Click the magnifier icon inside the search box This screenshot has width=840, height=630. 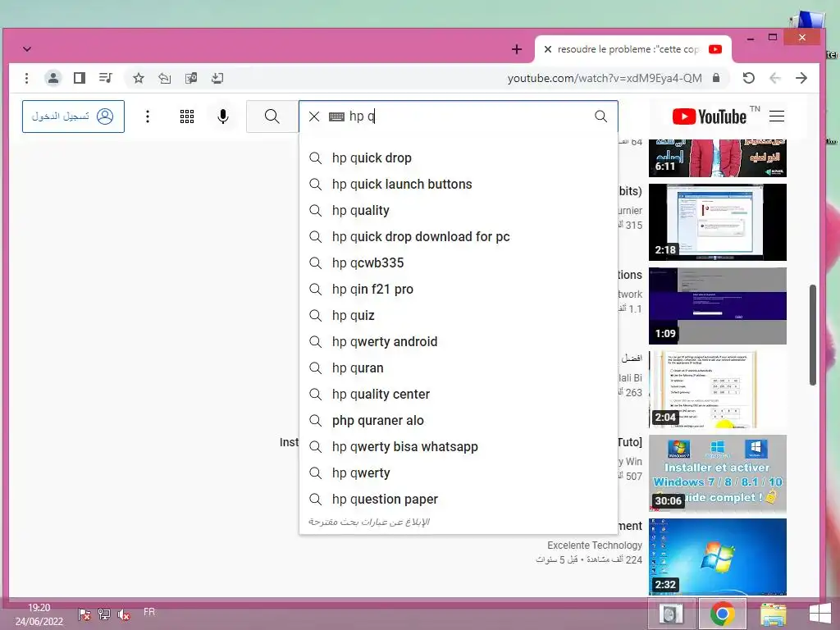601,116
